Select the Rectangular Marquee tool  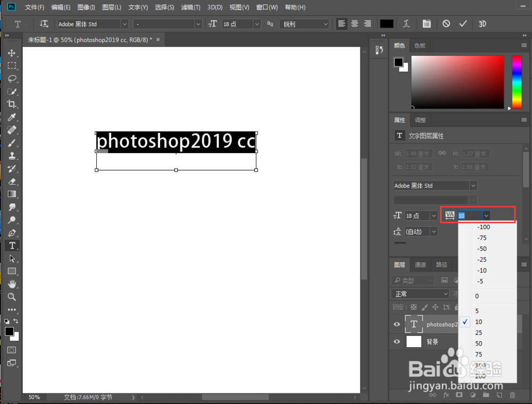(x=12, y=66)
